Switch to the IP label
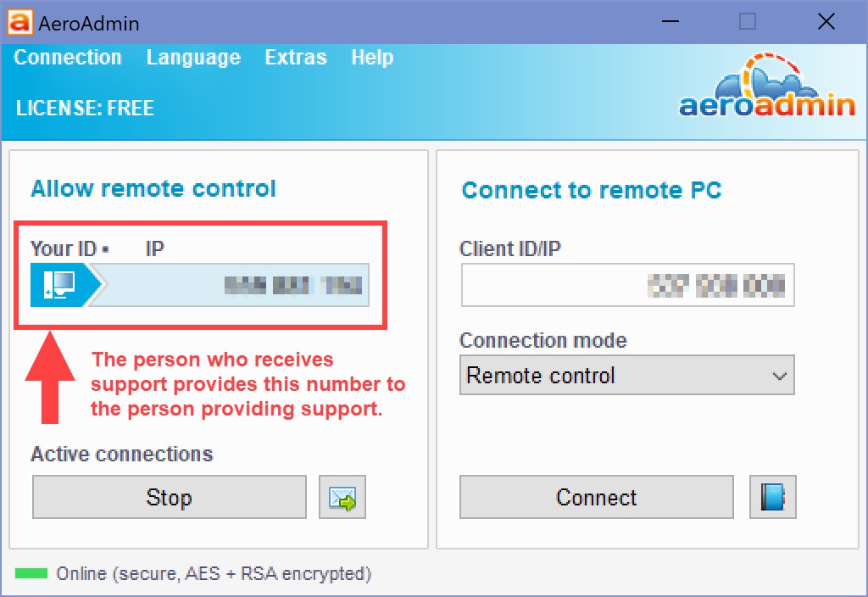The height and width of the screenshot is (597, 868). pyautogui.click(x=155, y=249)
